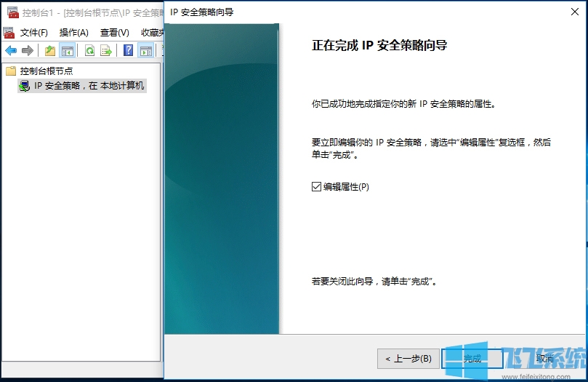
Task: Open the 操作(A) menu
Action: [74, 33]
